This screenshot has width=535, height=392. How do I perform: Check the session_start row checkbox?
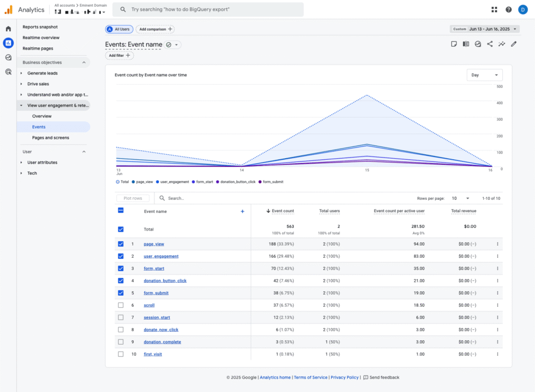(121, 317)
